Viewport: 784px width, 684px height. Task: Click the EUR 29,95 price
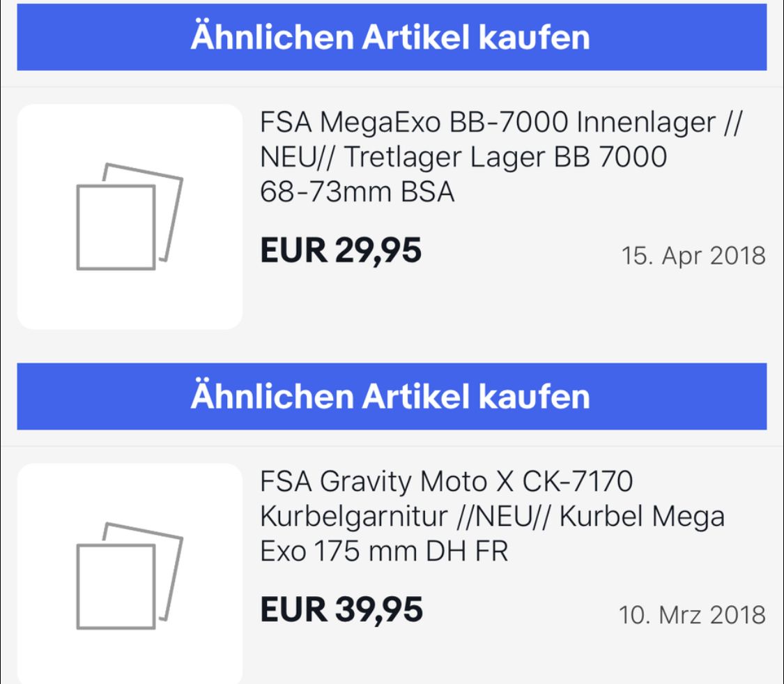click(x=341, y=250)
